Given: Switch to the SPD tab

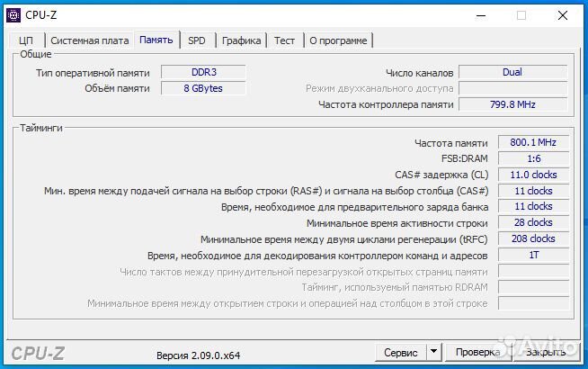Looking at the screenshot, I should (x=197, y=40).
